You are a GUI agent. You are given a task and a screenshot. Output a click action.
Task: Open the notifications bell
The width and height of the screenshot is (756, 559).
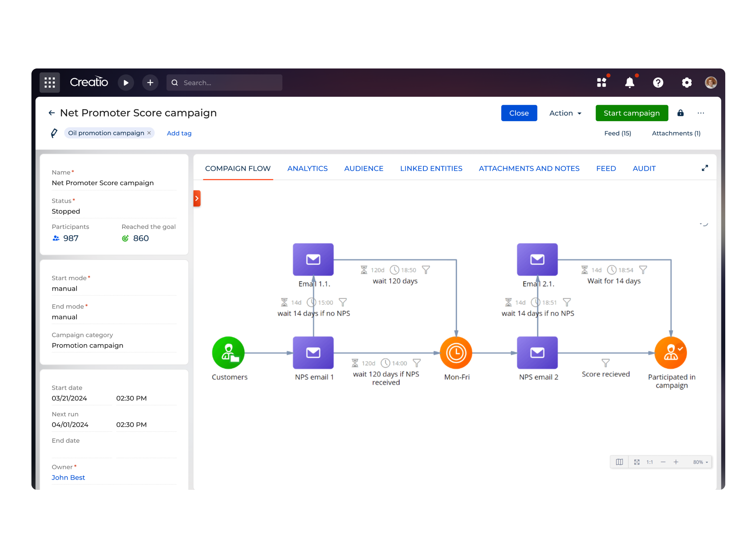[x=630, y=83]
